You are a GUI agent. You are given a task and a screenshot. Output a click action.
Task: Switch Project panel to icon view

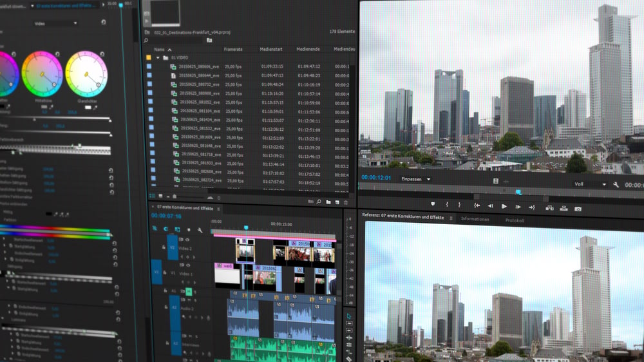click(160, 196)
